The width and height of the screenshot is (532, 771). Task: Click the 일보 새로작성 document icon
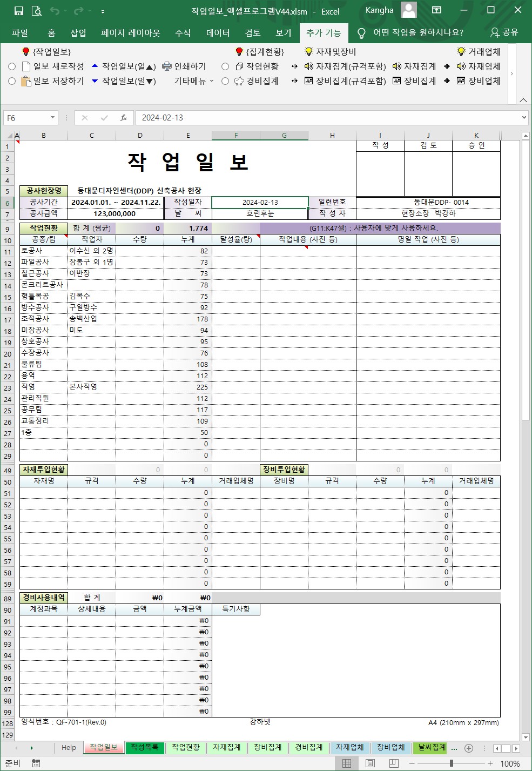(26, 66)
